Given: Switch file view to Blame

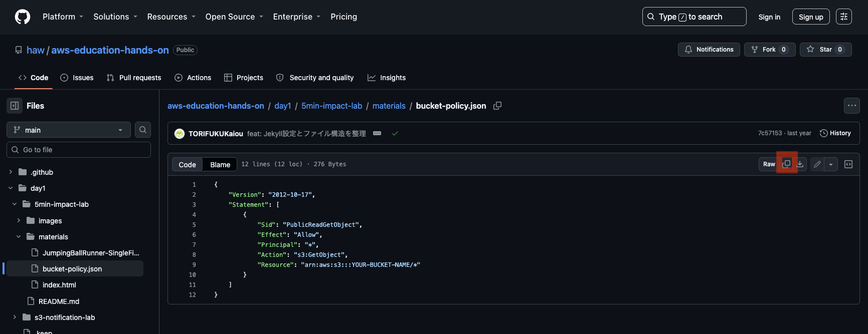Looking at the screenshot, I should (x=220, y=164).
